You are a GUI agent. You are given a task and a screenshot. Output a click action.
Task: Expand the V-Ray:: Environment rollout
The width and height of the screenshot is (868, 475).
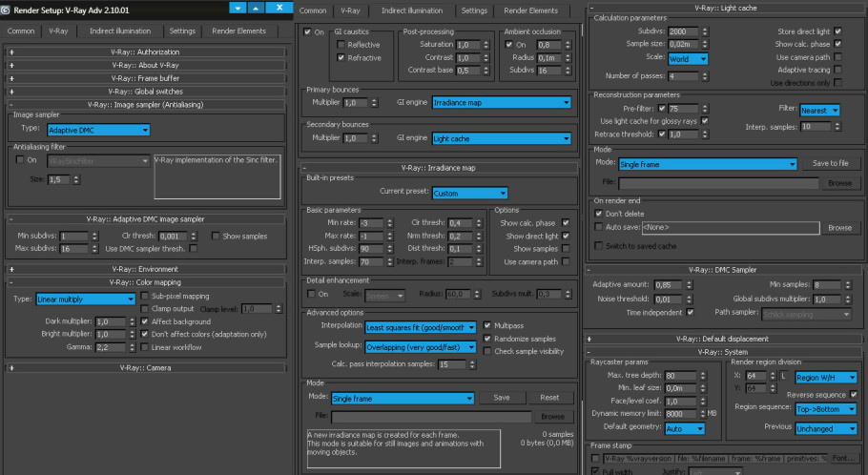[145, 269]
